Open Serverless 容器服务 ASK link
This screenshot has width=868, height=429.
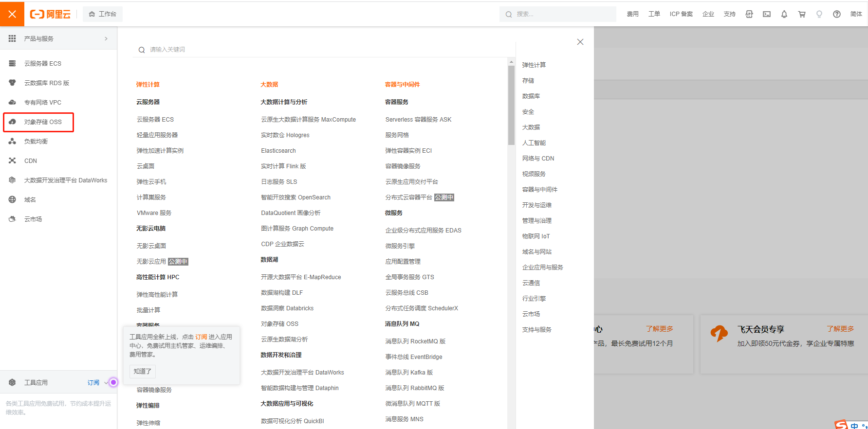418,120
